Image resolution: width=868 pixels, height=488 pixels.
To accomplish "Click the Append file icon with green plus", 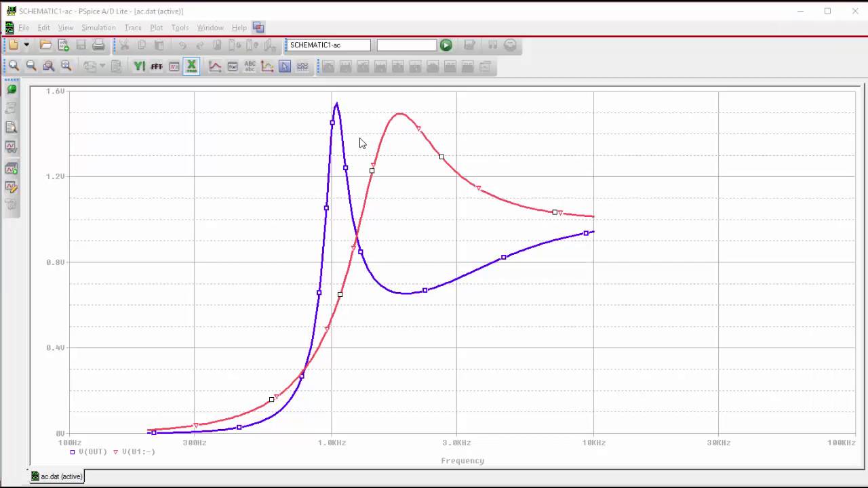I will click(63, 45).
